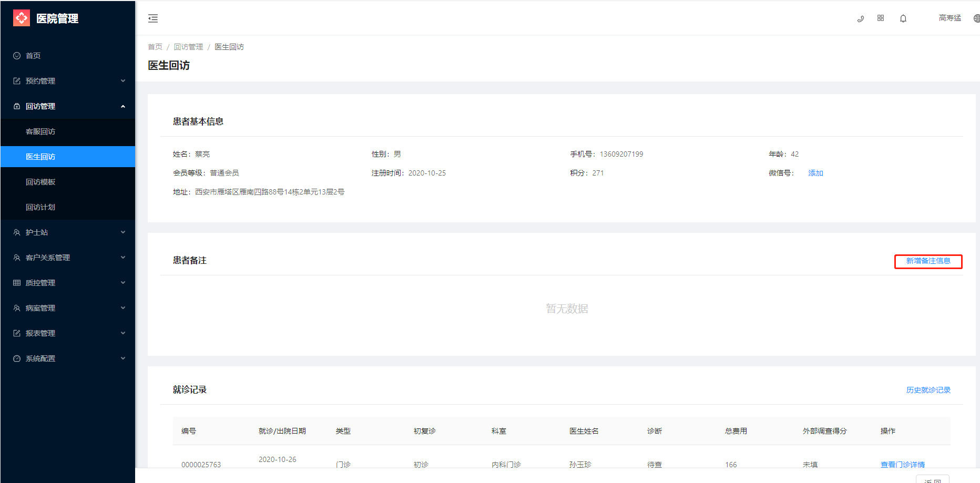980x483 pixels.
Task: Open the 系统配置 sidebar menu
Action: point(68,358)
